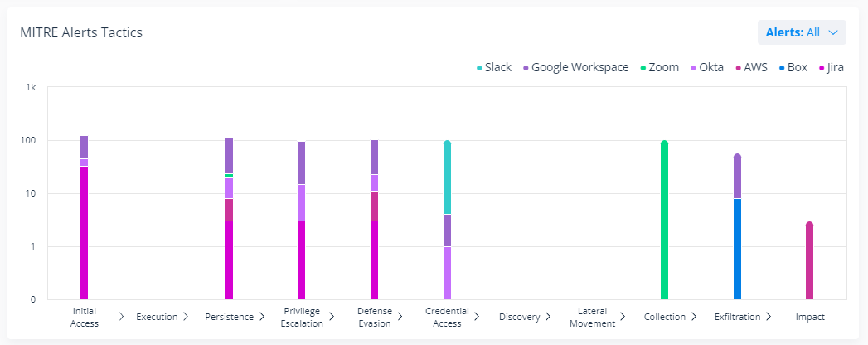Image resolution: width=868 pixels, height=345 pixels.
Task: Click the Jira legend item
Action: (x=831, y=67)
